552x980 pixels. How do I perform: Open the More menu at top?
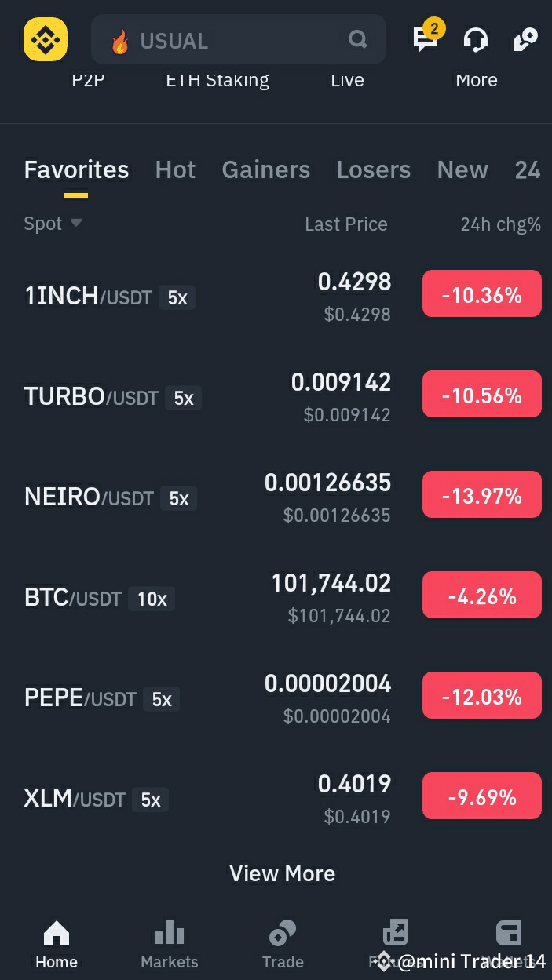(x=476, y=79)
